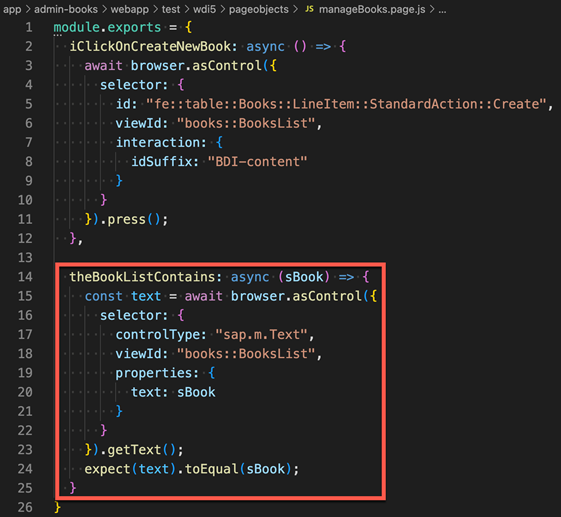Viewport: 561px width, 517px height.
Task: Click 'selector' on line 4
Action: [130, 85]
